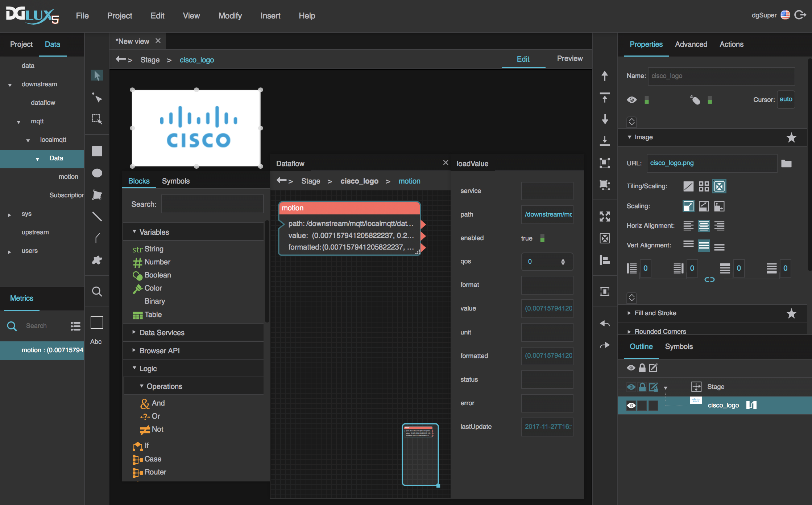
Task: Toggle the enabled true switch
Action: (542, 238)
